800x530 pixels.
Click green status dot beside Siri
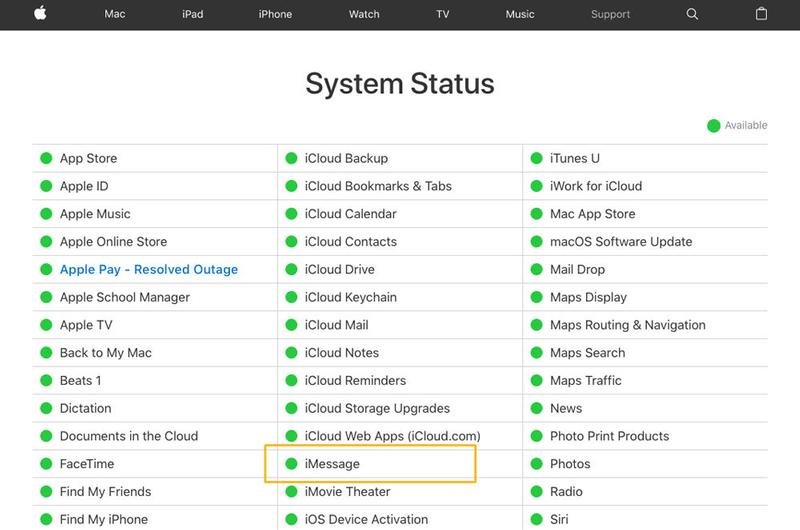536,520
